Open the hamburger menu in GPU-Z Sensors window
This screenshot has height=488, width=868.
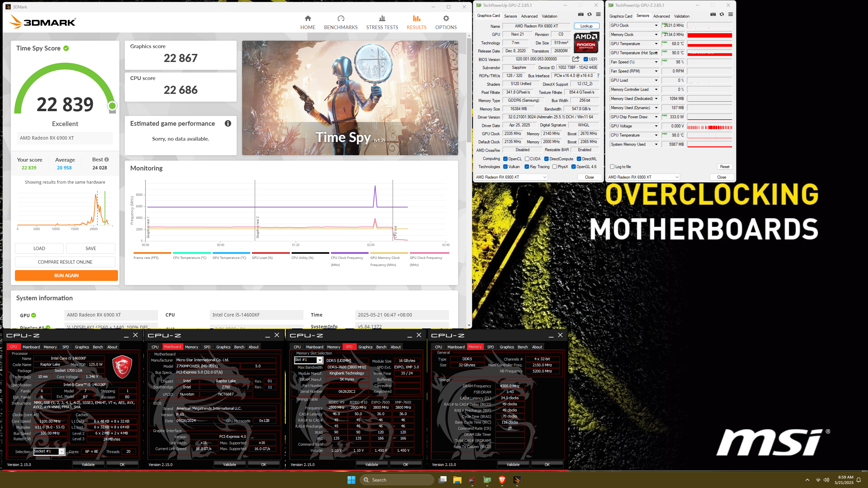coord(730,15)
